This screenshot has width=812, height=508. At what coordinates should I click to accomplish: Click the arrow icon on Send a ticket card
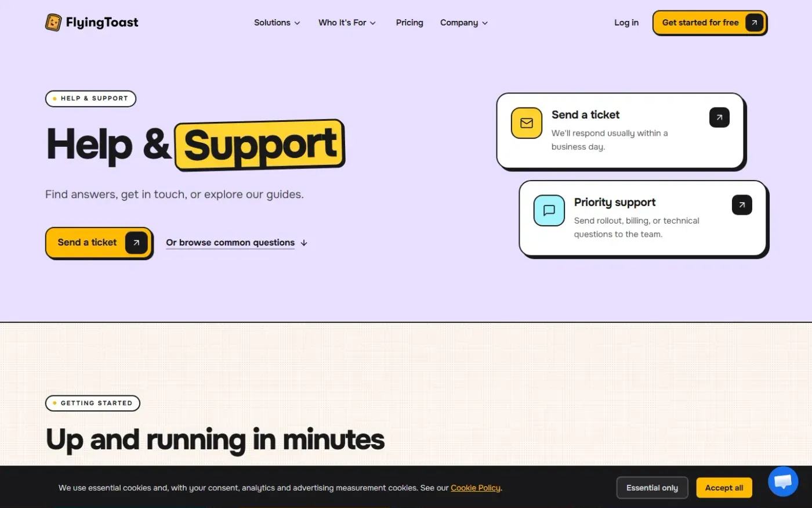point(719,117)
